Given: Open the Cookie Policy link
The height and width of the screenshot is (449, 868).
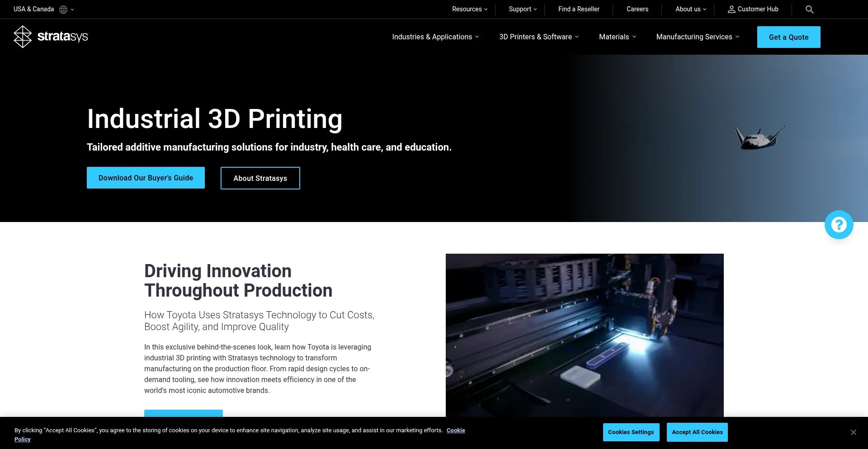Looking at the screenshot, I should click(x=456, y=430).
